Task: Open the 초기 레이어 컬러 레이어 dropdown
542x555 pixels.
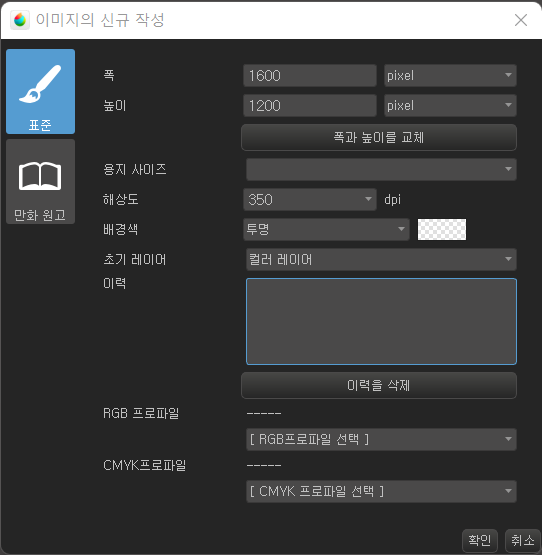Action: point(381,259)
